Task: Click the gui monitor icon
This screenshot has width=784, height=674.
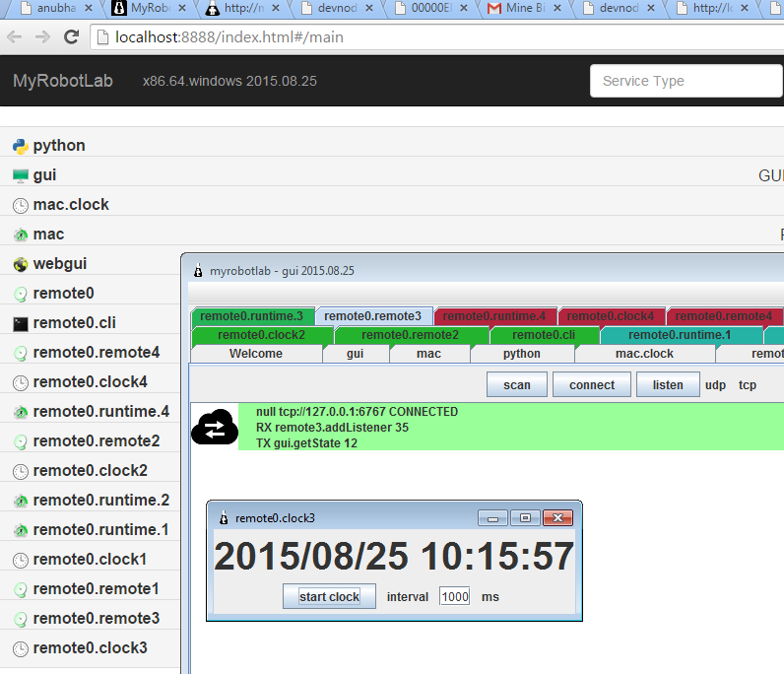Action: coord(21,175)
